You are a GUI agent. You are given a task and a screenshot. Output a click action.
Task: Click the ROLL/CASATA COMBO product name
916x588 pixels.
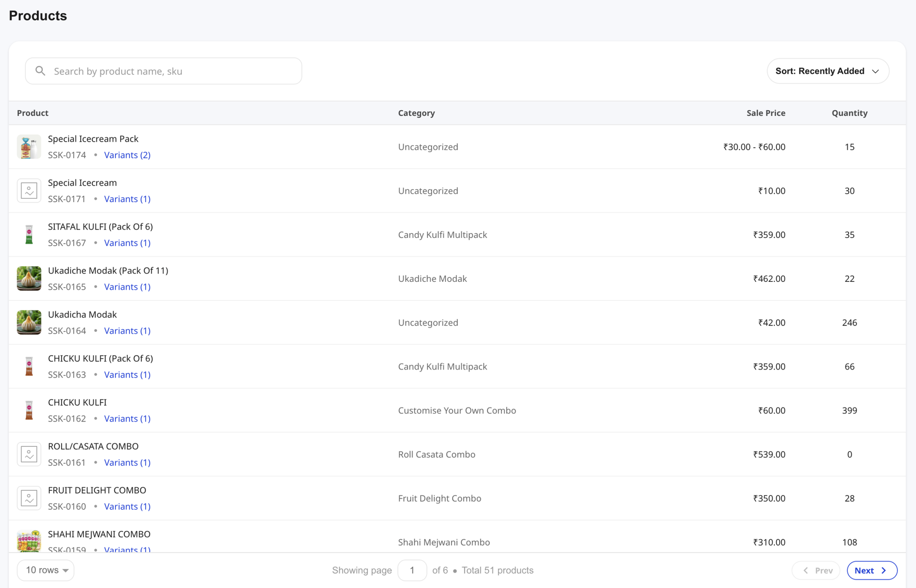click(93, 446)
